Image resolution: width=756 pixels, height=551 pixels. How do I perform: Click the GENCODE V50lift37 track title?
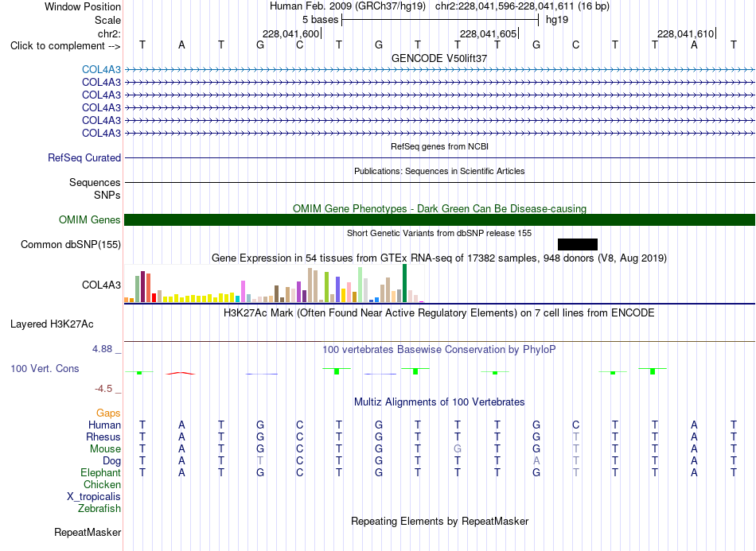tap(439, 58)
